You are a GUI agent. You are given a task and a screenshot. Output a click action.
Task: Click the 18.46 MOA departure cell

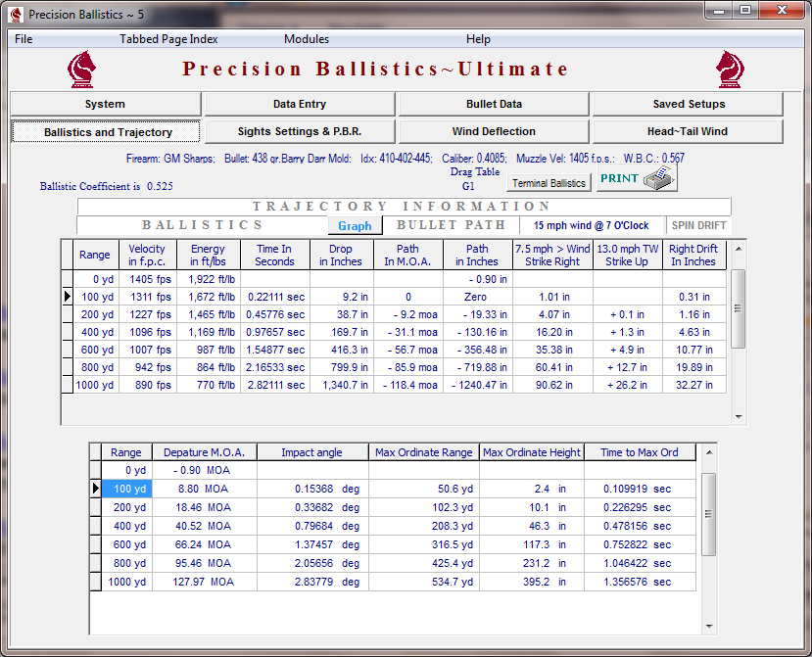(204, 507)
